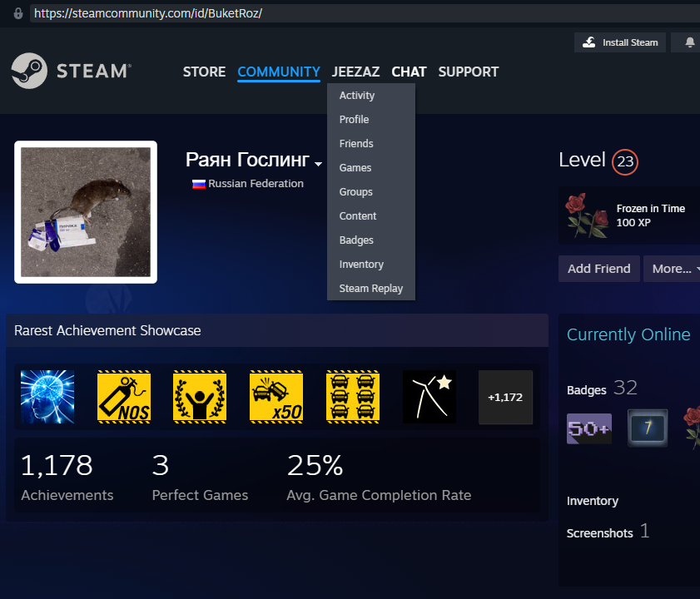Select Steam Replay from the dropdown

pos(371,289)
